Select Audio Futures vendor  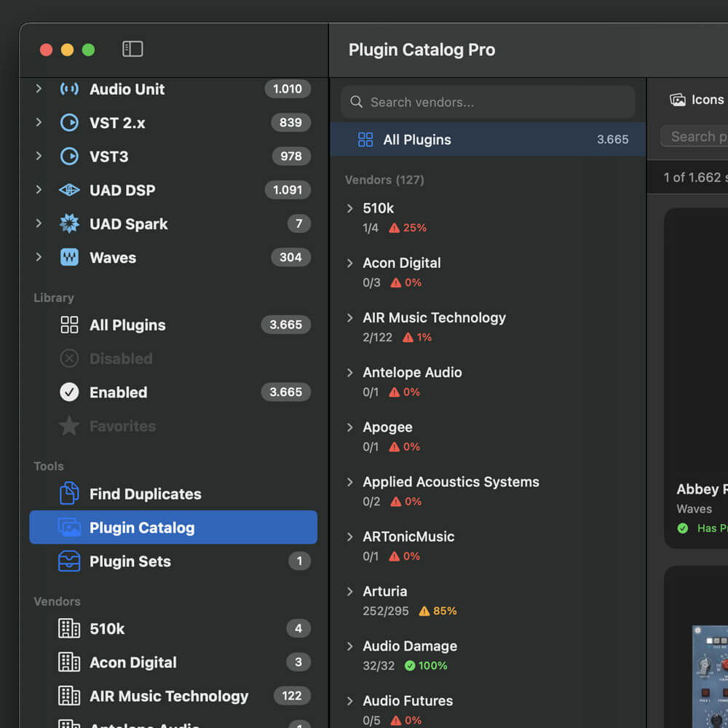tap(488, 710)
